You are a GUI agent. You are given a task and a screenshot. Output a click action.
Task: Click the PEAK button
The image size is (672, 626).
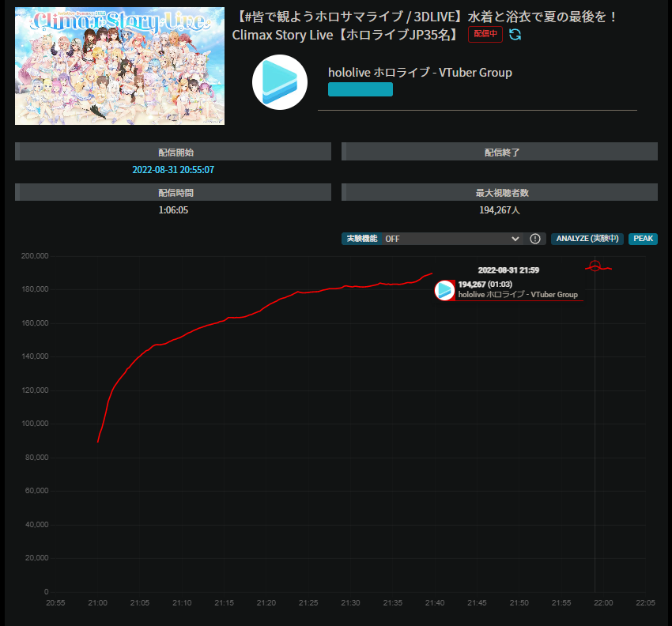click(x=643, y=239)
